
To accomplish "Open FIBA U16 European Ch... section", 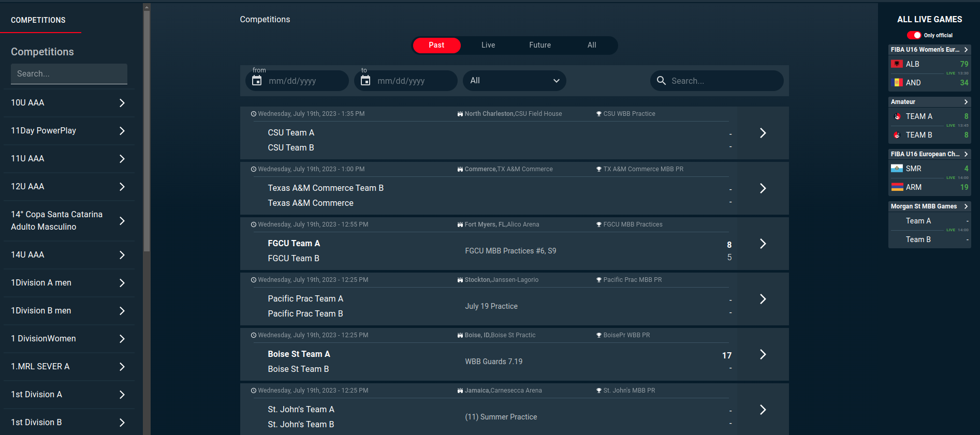I will tap(929, 154).
